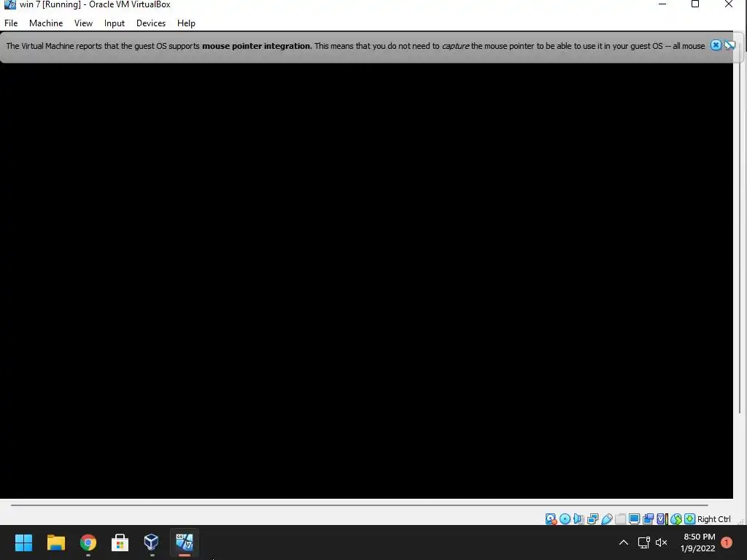Image resolution: width=747 pixels, height=560 pixels.
Task: Click the don't-show-again icon on the notification
Action: pyautogui.click(x=729, y=45)
